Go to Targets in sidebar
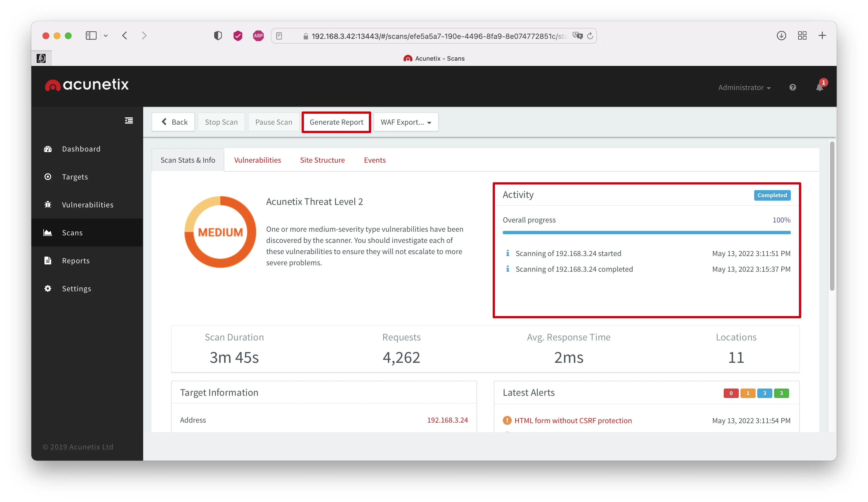 87,177
